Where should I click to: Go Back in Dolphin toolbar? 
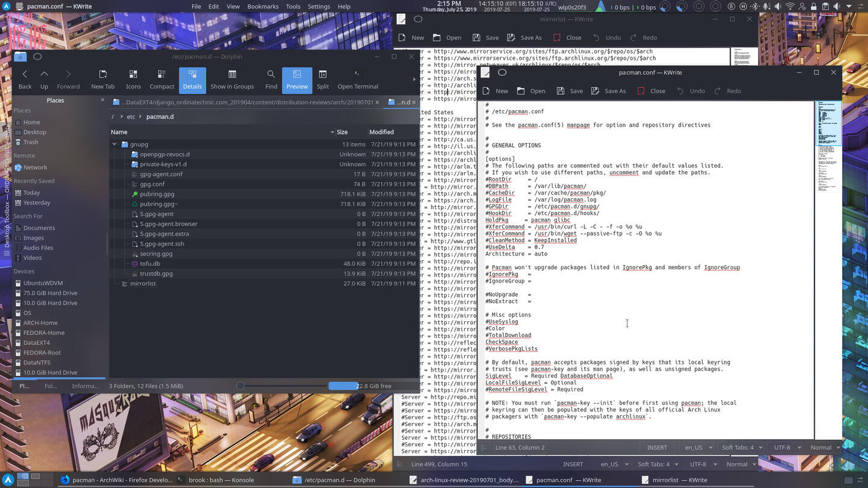tap(25, 80)
